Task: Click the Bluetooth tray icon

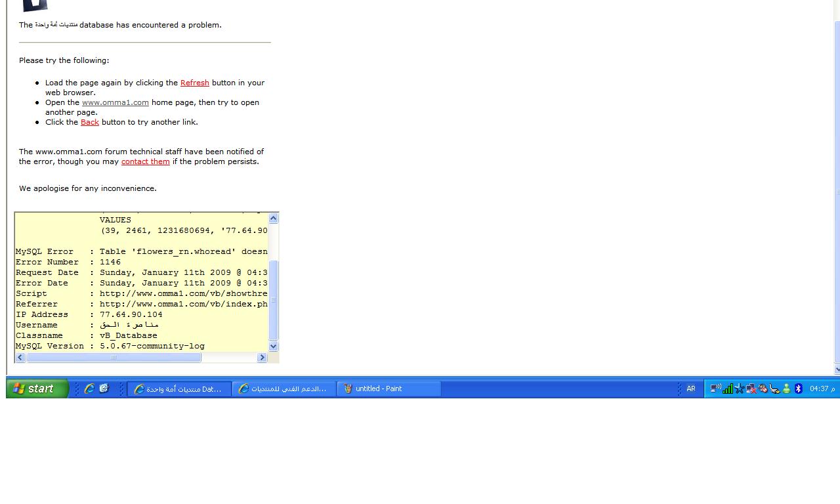Action: tap(799, 388)
